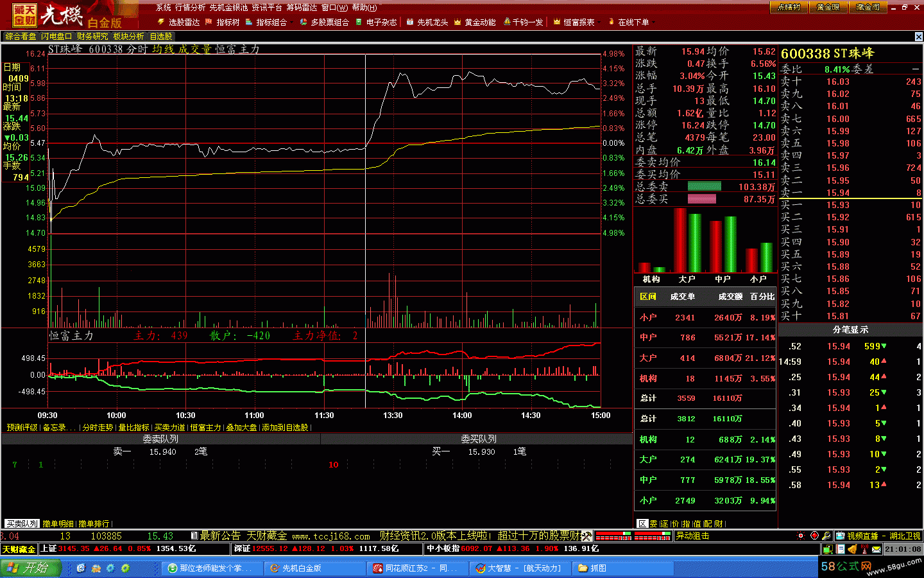Viewport: 924px width, 578px height.
Task: Click the 异动狙击 status bar button
Action: pos(693,536)
